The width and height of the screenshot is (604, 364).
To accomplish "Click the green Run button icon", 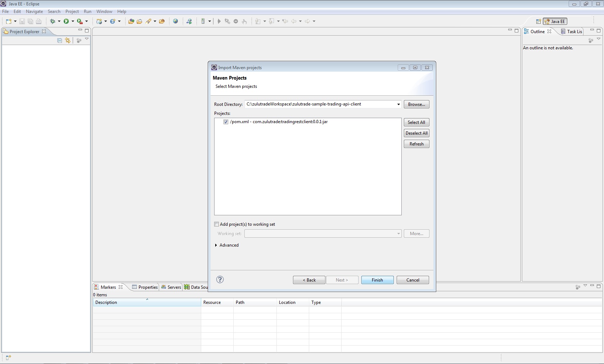I will coord(66,21).
